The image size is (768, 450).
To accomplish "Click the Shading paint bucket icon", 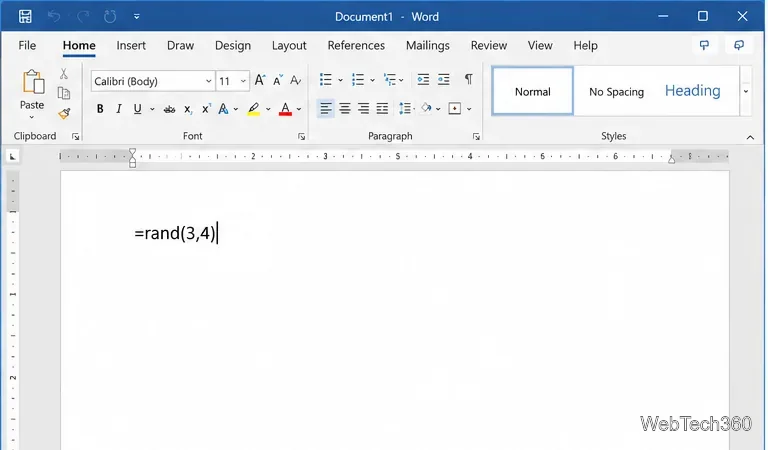I will coord(426,108).
